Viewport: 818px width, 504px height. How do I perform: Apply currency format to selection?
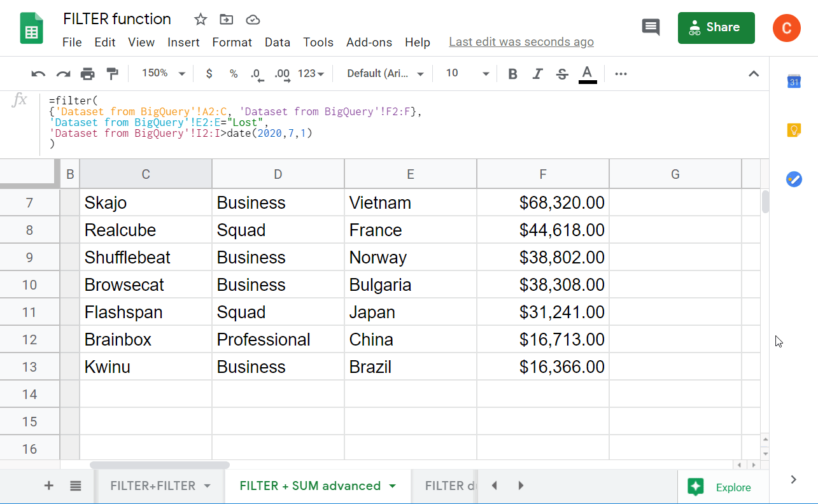(209, 73)
